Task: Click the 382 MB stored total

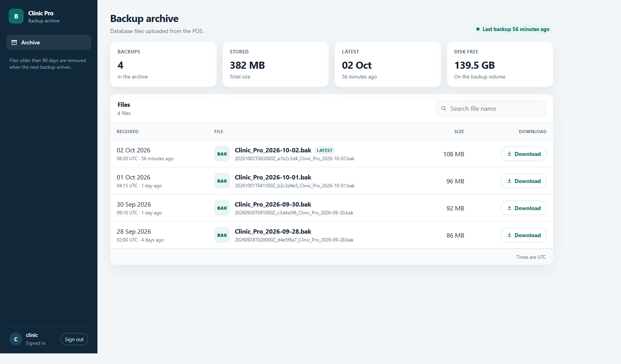Action: [x=247, y=65]
